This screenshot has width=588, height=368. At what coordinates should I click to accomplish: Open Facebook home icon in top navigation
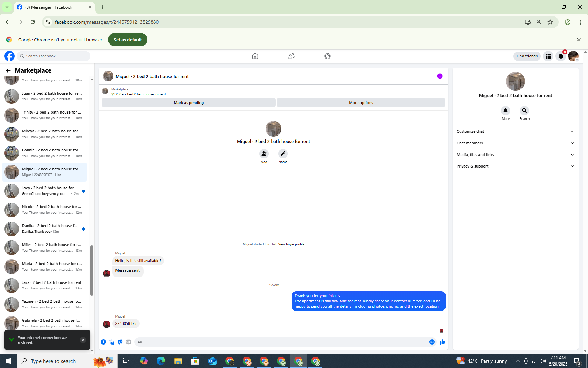point(255,56)
